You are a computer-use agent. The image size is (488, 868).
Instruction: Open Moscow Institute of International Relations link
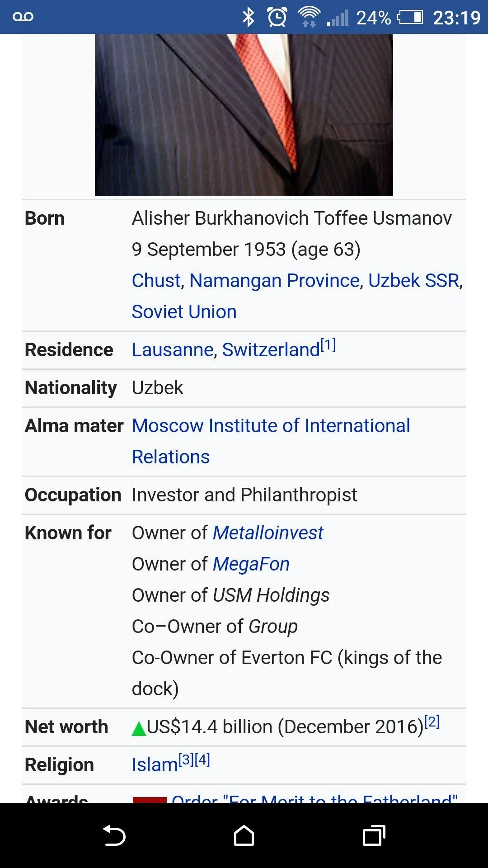[271, 426]
